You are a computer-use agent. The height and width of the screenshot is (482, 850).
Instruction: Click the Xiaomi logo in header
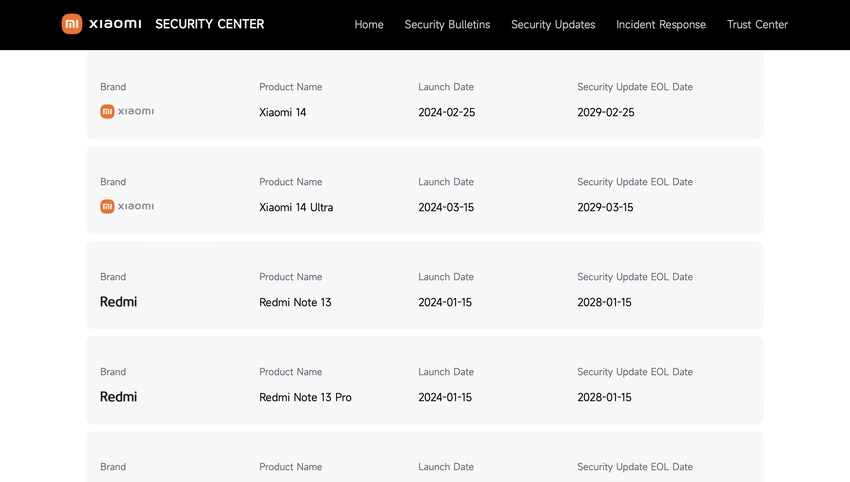pos(101,24)
